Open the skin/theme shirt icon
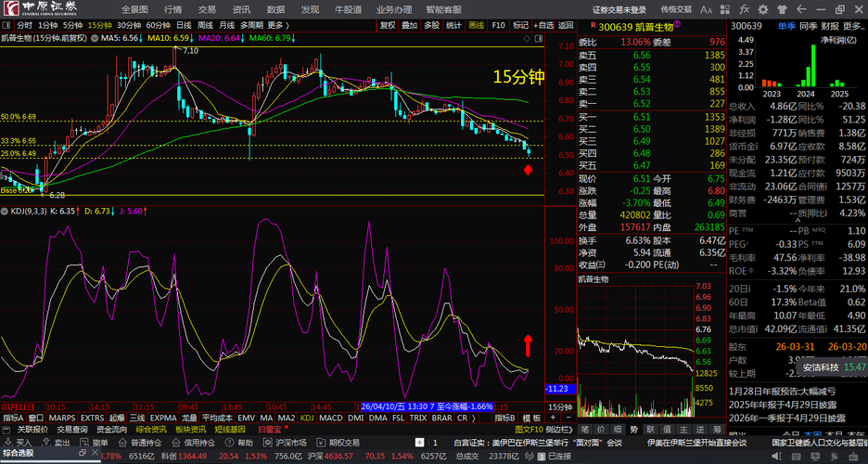Viewport: 868px width, 464px height. coord(782,9)
